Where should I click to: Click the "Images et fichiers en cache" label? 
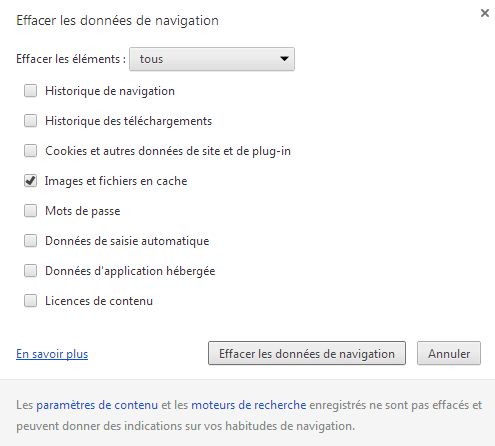click(x=116, y=181)
